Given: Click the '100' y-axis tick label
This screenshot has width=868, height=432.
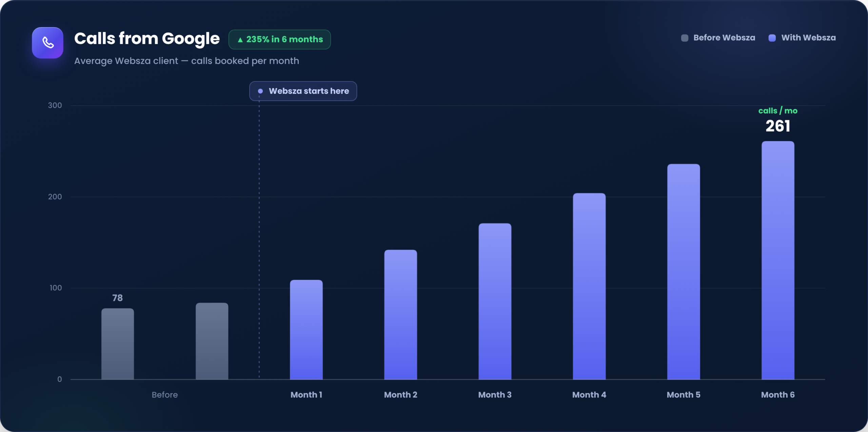Looking at the screenshot, I should (56, 288).
